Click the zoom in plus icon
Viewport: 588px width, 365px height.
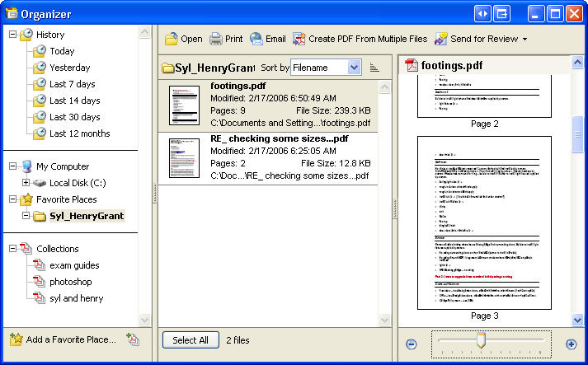tap(571, 344)
